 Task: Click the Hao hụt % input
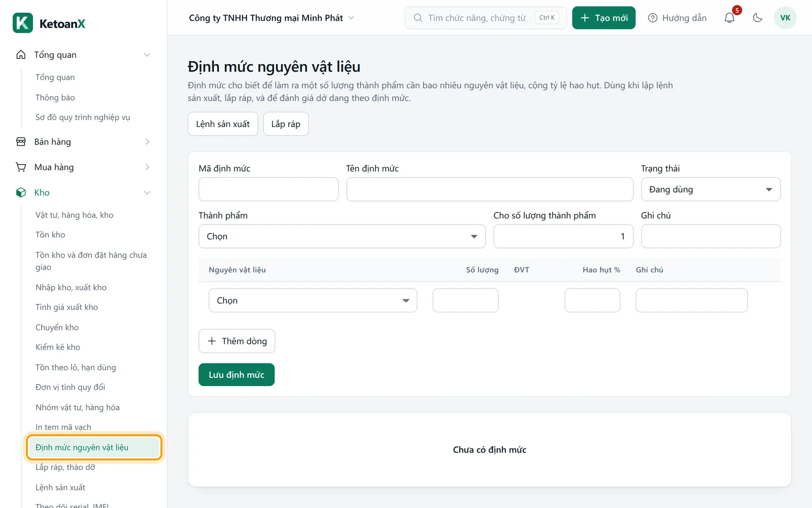[x=592, y=300]
